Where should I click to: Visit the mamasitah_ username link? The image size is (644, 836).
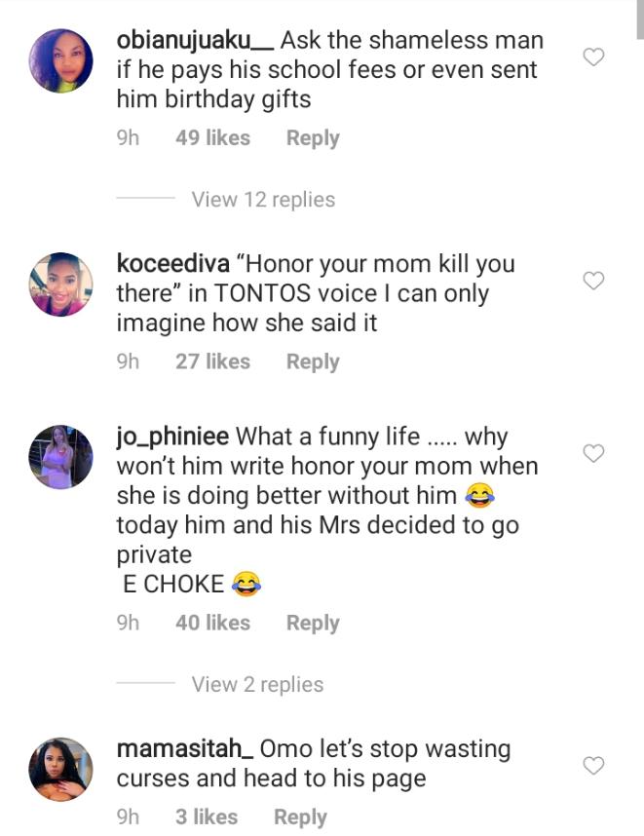click(x=185, y=749)
